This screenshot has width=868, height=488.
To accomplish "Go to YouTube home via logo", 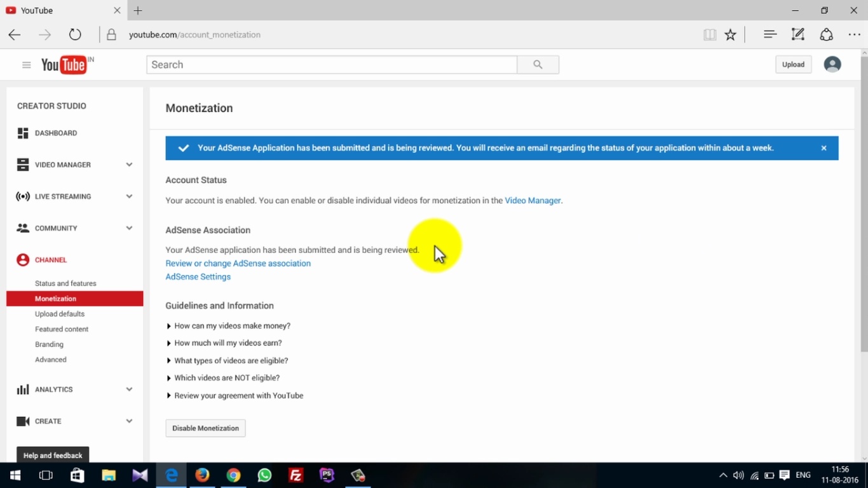I will tap(64, 65).
